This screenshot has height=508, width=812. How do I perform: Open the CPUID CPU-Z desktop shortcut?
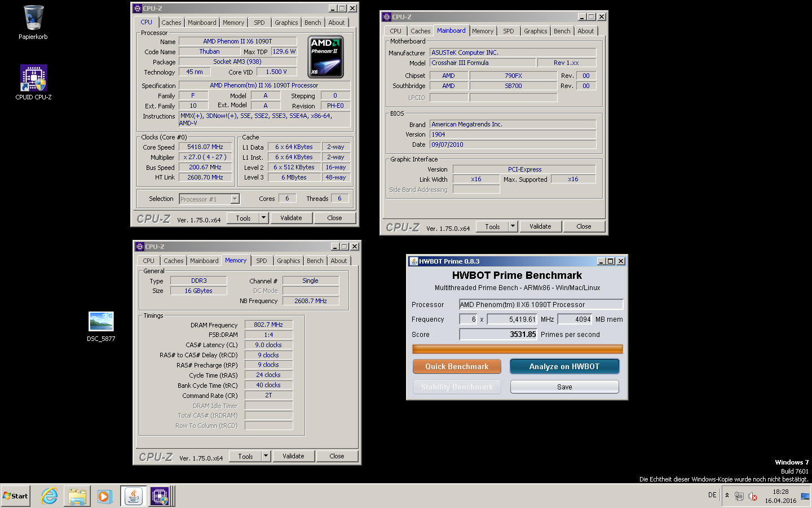coord(33,82)
